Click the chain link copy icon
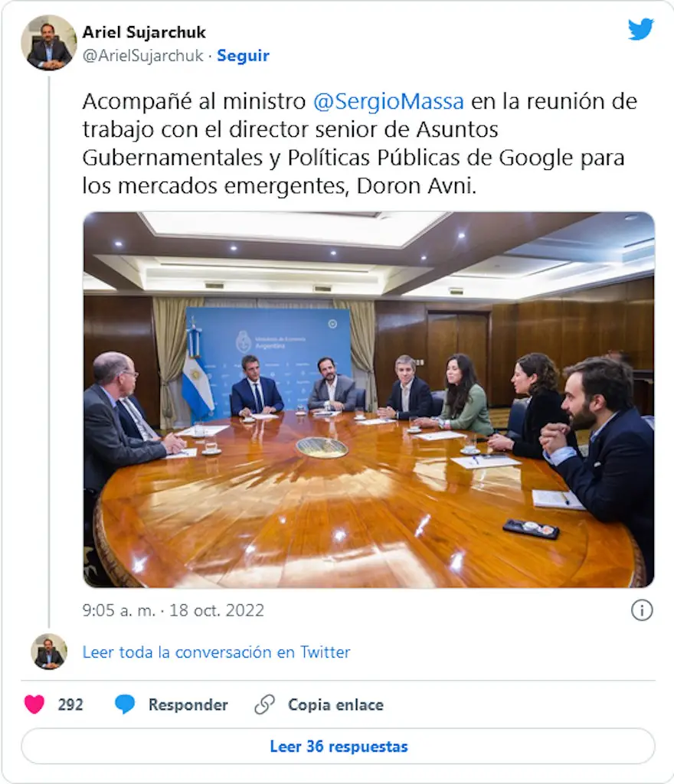674x784 pixels. (x=264, y=704)
